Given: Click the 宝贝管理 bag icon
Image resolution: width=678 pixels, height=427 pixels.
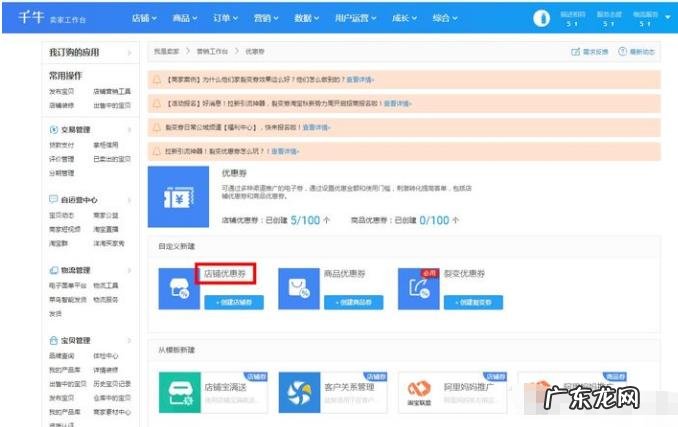Looking at the screenshot, I should 54,340.
